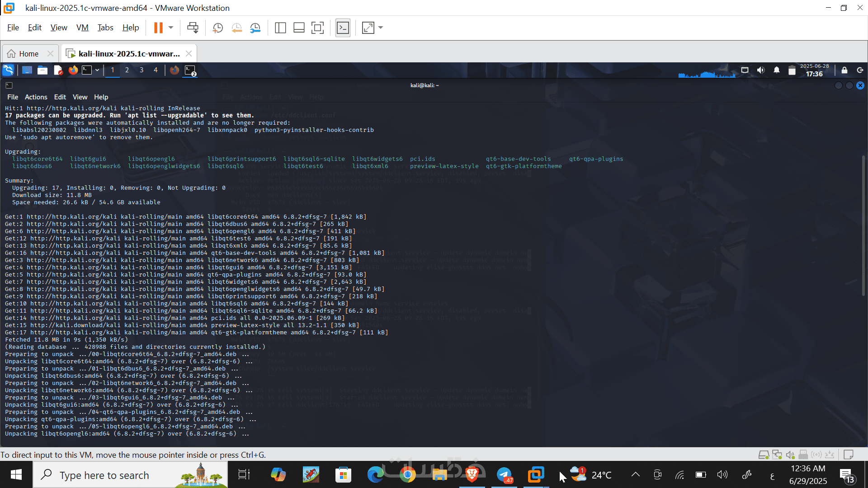The width and height of the screenshot is (868, 488).
Task: Click the Windows taskbar search box
Action: click(x=131, y=475)
